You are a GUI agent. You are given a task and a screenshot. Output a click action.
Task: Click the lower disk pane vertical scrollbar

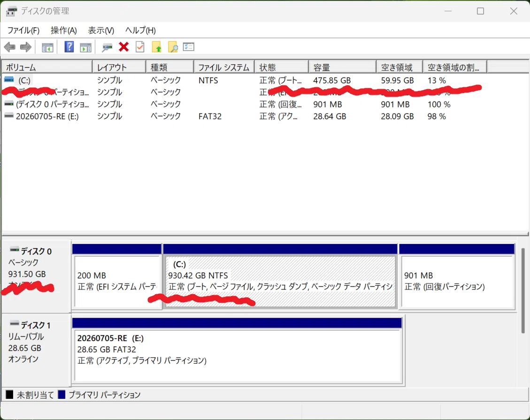(523, 290)
